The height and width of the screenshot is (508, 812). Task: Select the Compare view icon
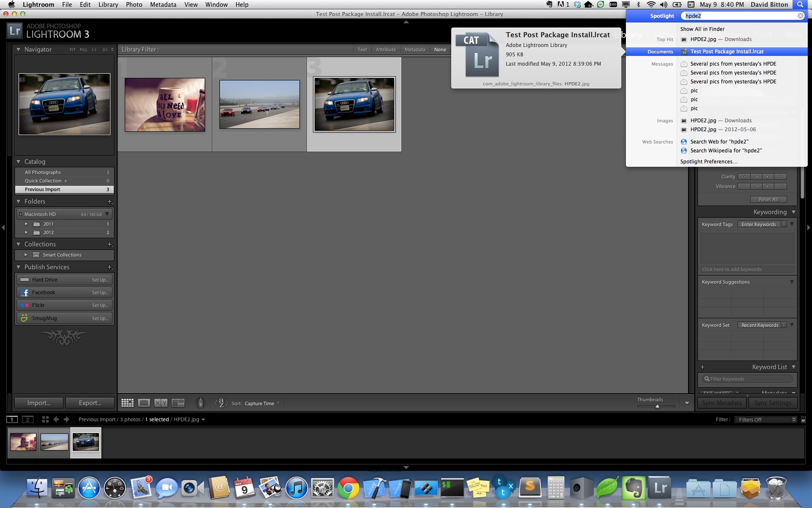click(160, 403)
